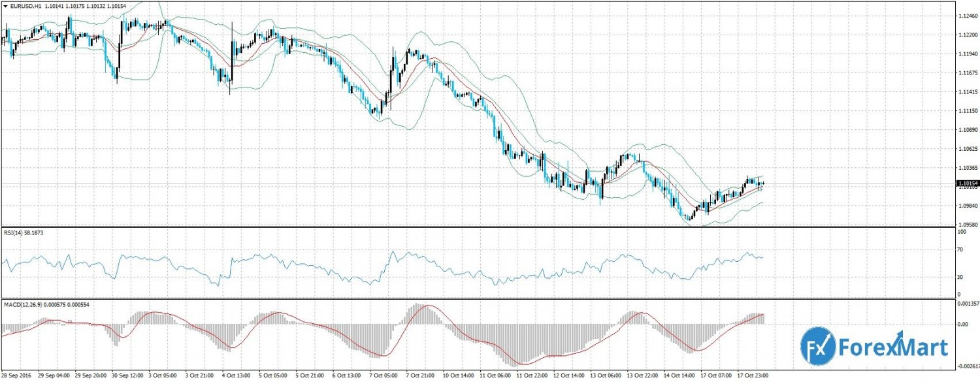Click the 28 Sep 2016 time label

coord(17,376)
